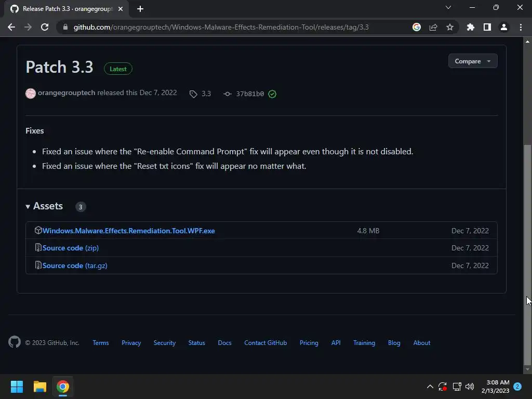Show verified signature checkmark details

pyautogui.click(x=272, y=94)
